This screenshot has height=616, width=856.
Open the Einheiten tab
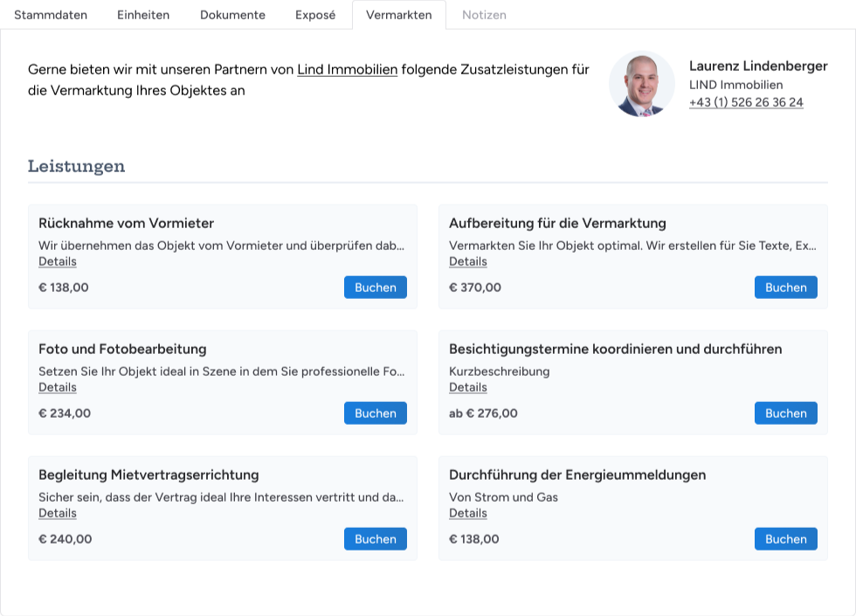[143, 14]
